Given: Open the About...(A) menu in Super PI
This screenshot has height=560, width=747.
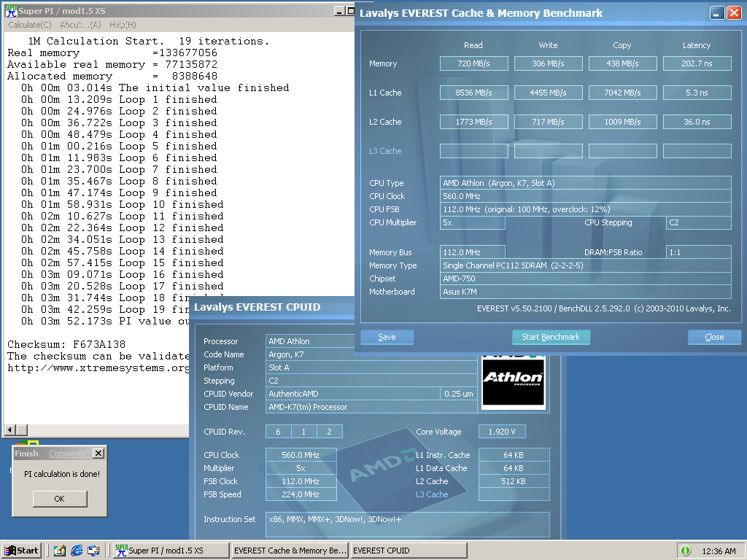Looking at the screenshot, I should [80, 25].
